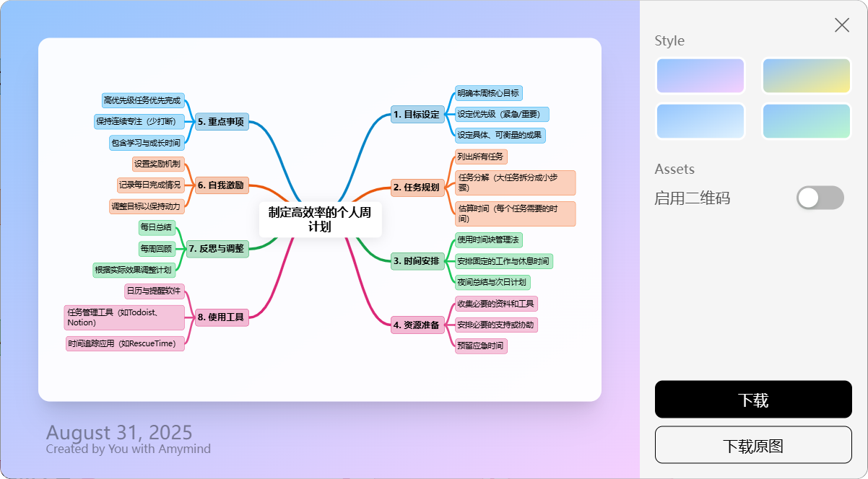Click the subnode 时间追踪应用（如RescueTime）
This screenshot has height=479, width=868.
[125, 344]
